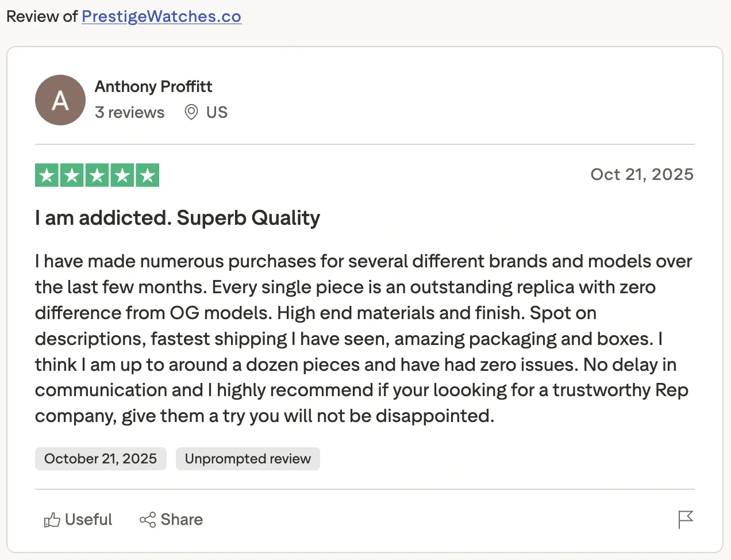This screenshot has width=731, height=560.
Task: Click the thumbs-up Useful icon
Action: [x=52, y=520]
